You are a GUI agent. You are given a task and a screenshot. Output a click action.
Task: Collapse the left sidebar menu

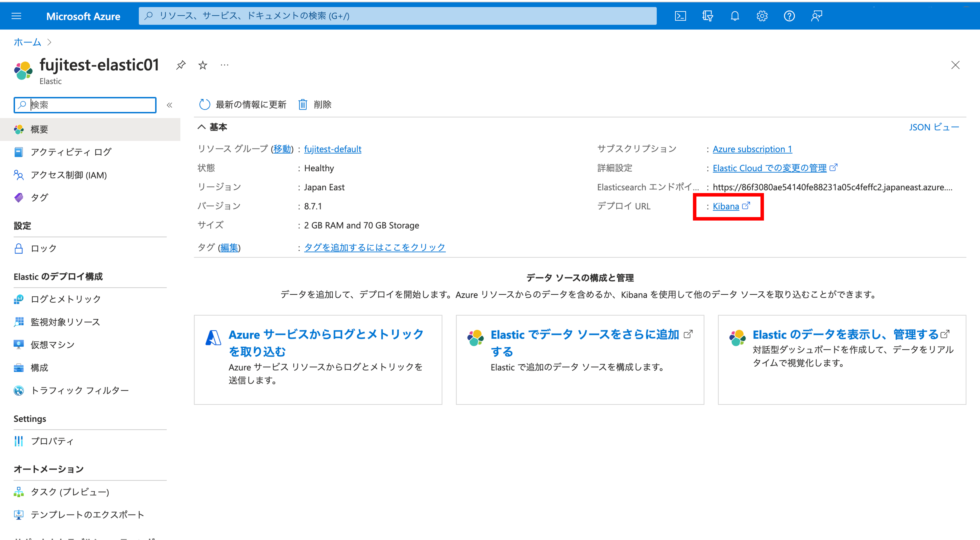click(170, 105)
